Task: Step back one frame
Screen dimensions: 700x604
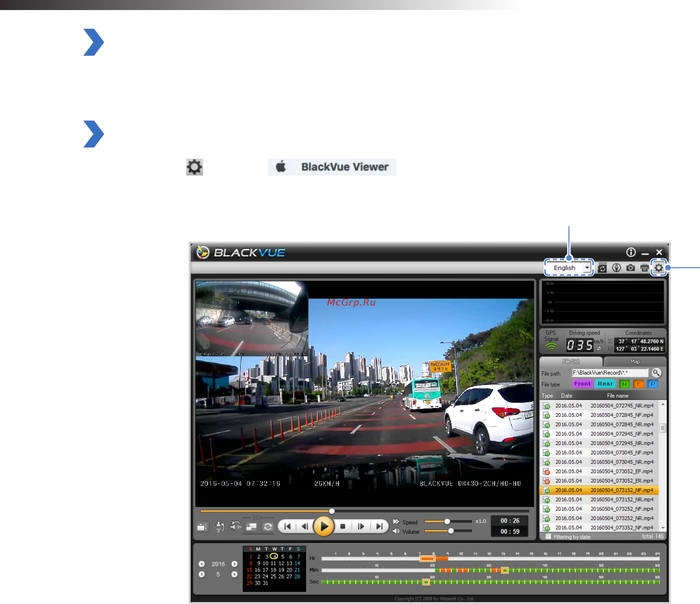Action: (305, 526)
